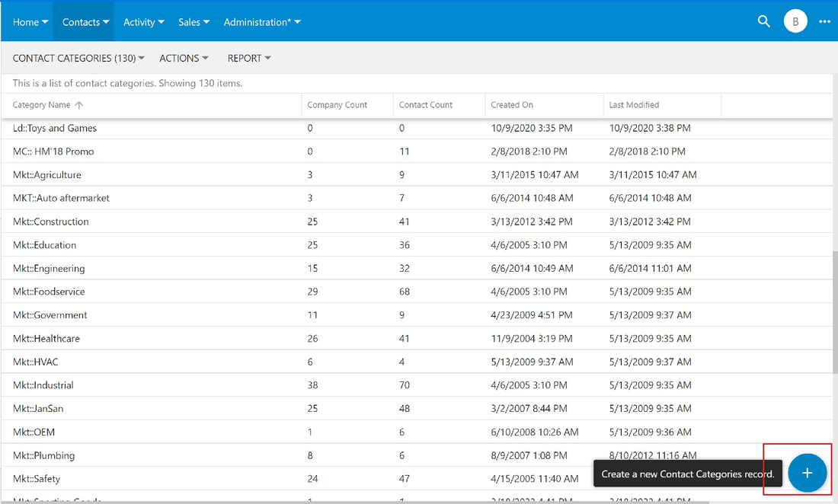The height and width of the screenshot is (504, 838).
Task: Open the user avatar B menu
Action: [795, 21]
